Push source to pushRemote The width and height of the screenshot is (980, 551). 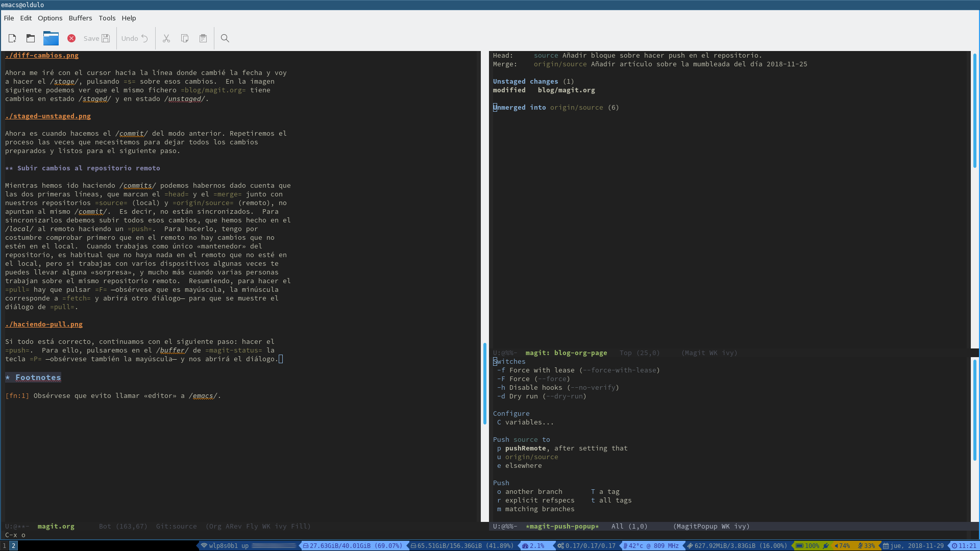click(562, 448)
